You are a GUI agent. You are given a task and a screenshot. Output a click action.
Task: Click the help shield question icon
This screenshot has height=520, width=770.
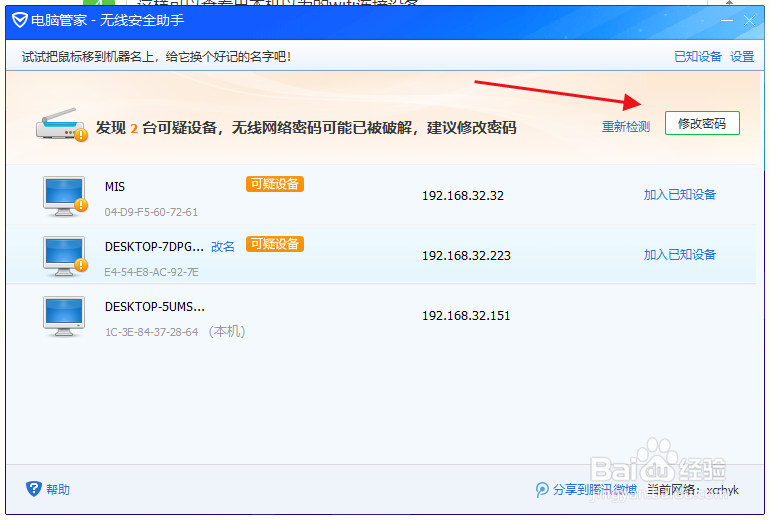(33, 489)
